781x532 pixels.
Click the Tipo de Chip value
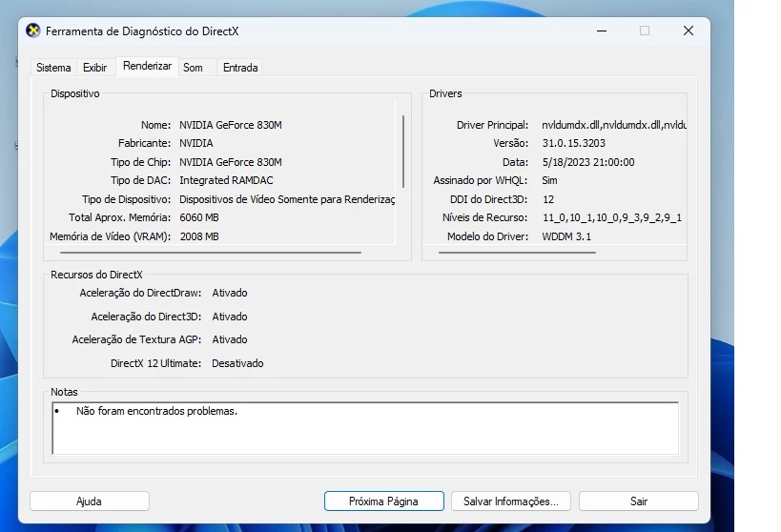point(231,162)
